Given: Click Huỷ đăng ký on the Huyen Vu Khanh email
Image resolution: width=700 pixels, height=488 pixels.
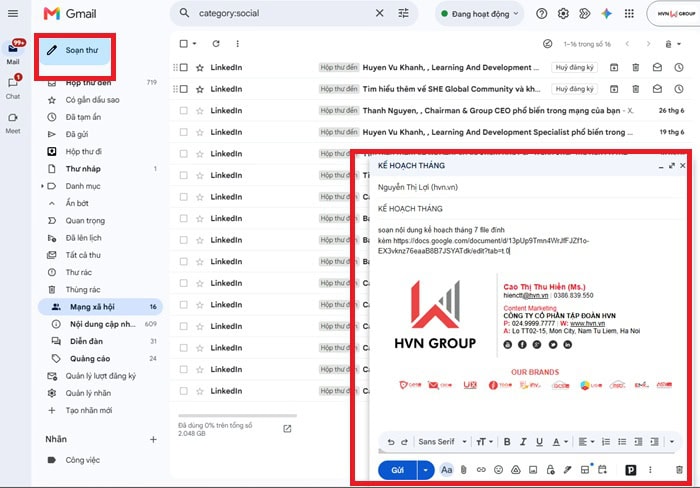Looking at the screenshot, I should pos(574,67).
